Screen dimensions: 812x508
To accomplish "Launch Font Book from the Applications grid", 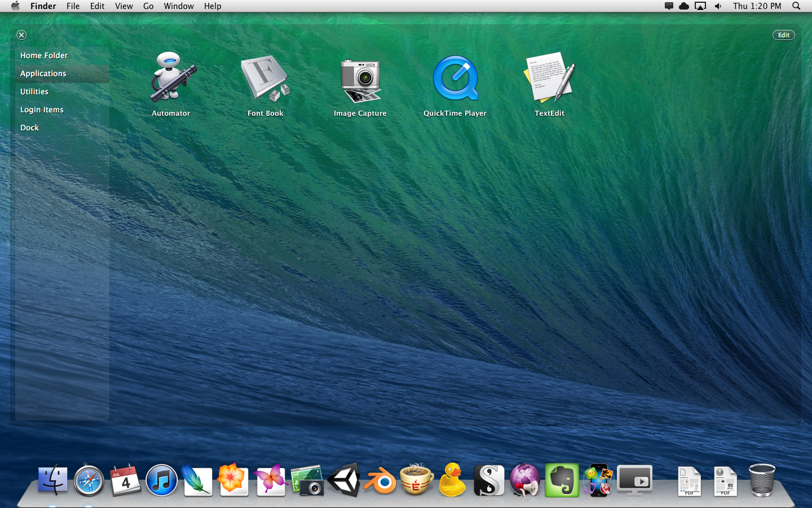I will pyautogui.click(x=266, y=78).
